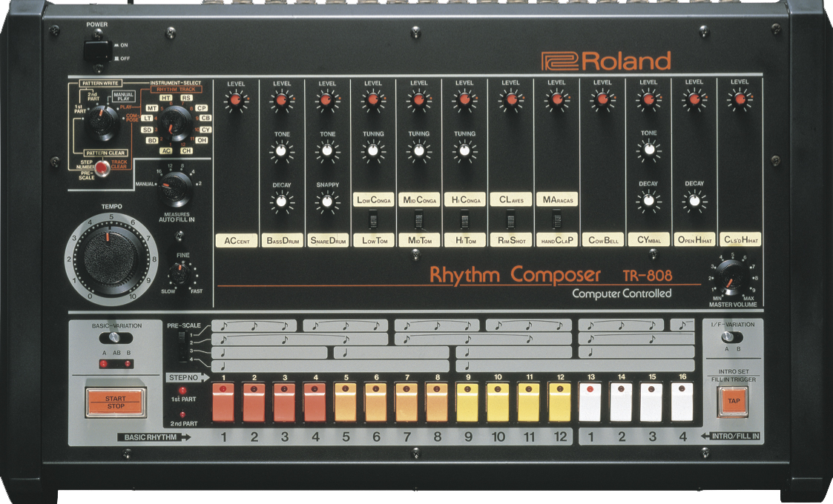Flip the POWER on/off switch
This screenshot has width=833, height=504.
(x=96, y=51)
